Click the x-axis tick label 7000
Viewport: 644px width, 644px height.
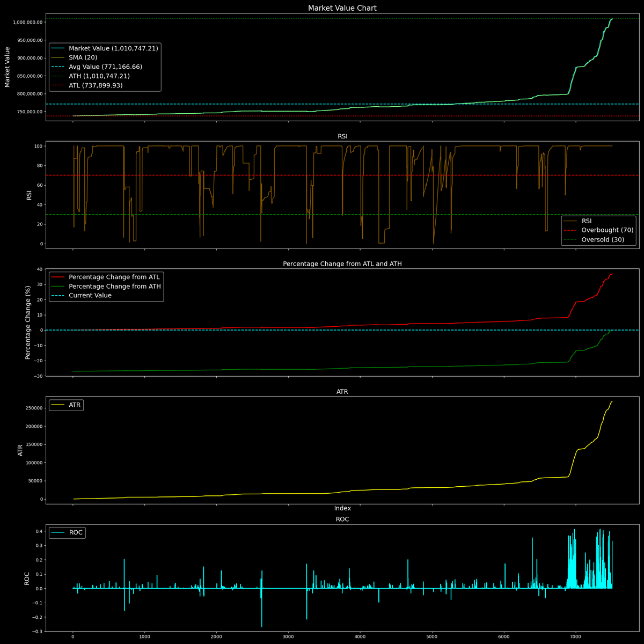coord(576,637)
